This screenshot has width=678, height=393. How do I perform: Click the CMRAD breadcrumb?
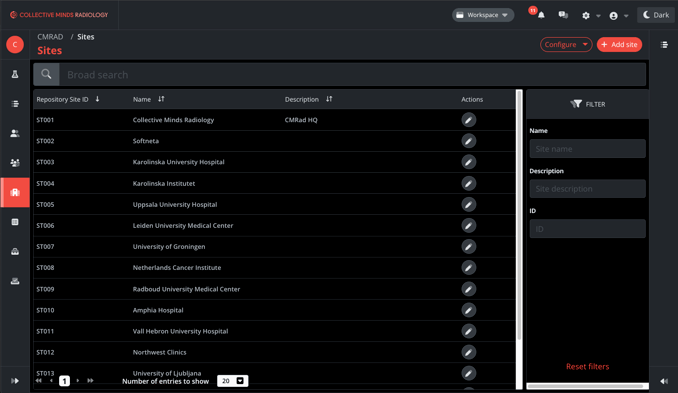[x=50, y=37]
